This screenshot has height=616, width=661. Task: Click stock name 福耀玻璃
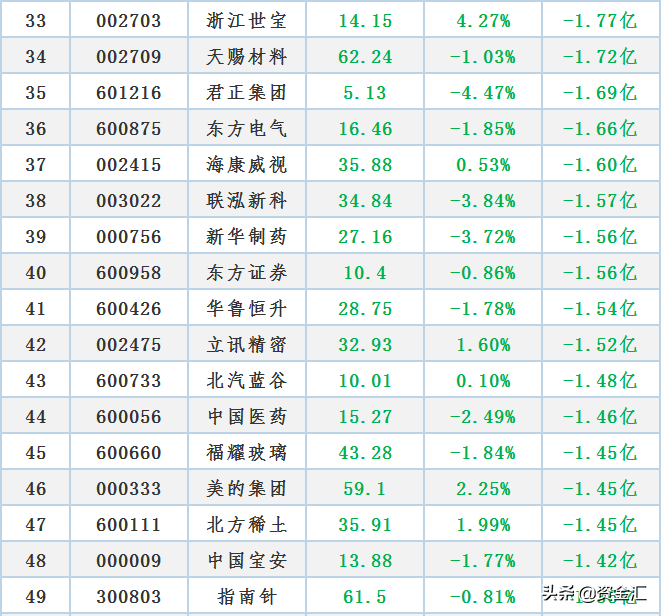(247, 453)
